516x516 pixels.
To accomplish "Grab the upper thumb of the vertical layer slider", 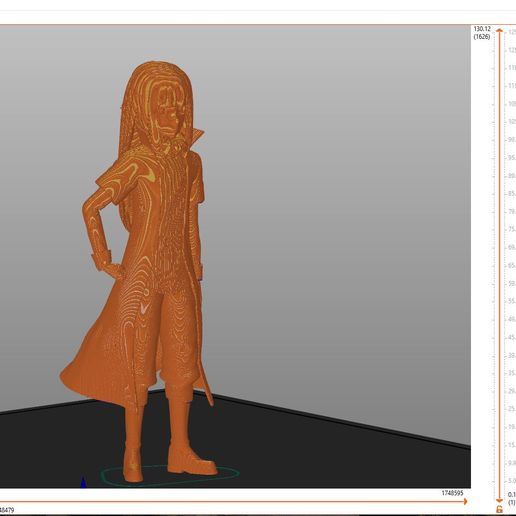I will coord(499,31).
